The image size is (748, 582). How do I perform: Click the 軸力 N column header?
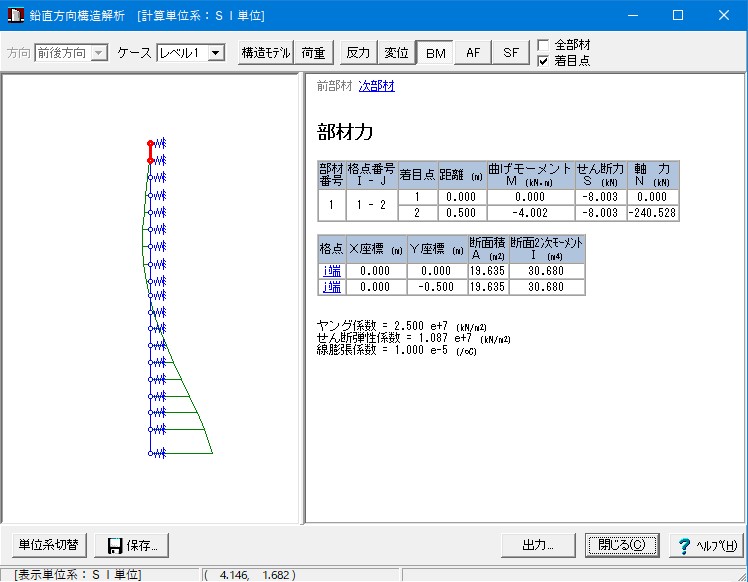click(652, 175)
